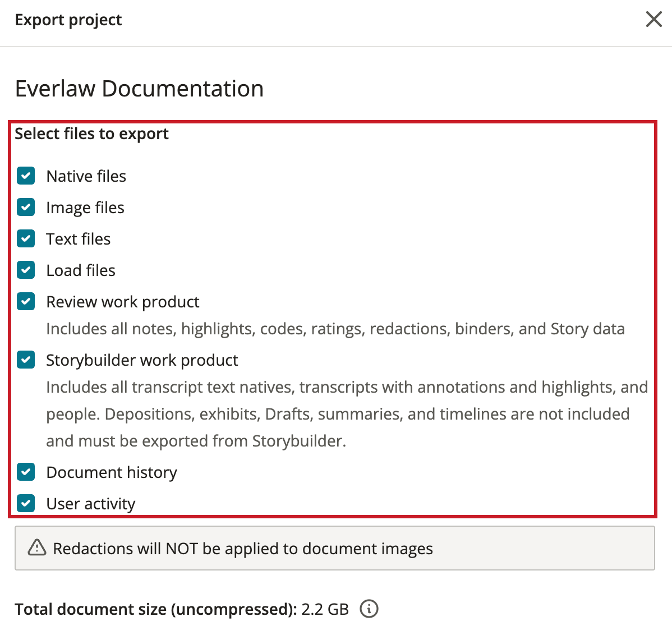
Task: Click the 'Image files' label
Action: click(85, 208)
